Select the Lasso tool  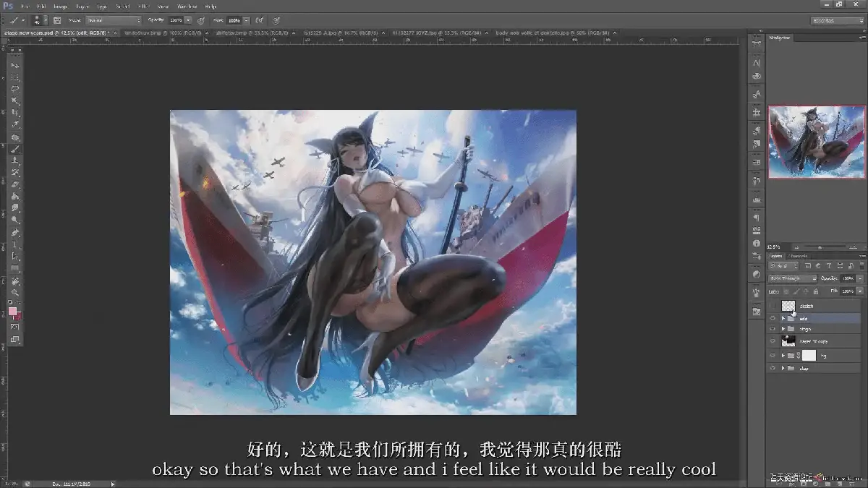click(x=15, y=89)
